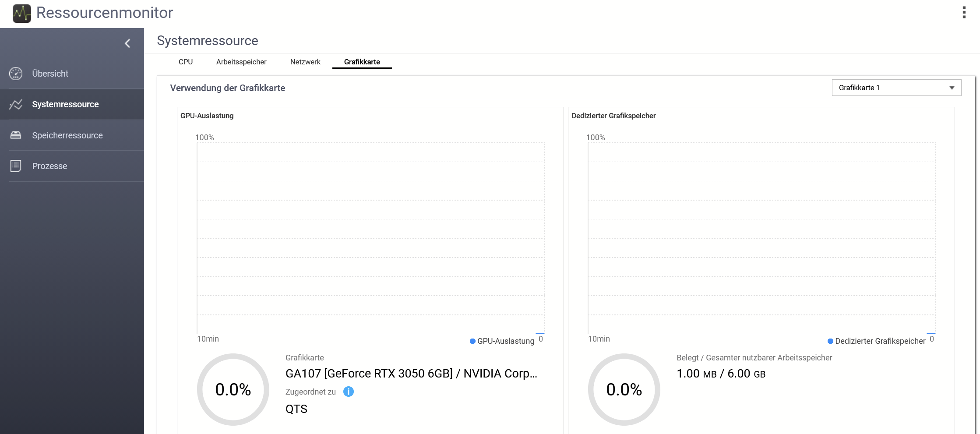Click the Übersicht gauge icon in sidebar
The width and height of the screenshot is (980, 434).
[x=16, y=74]
